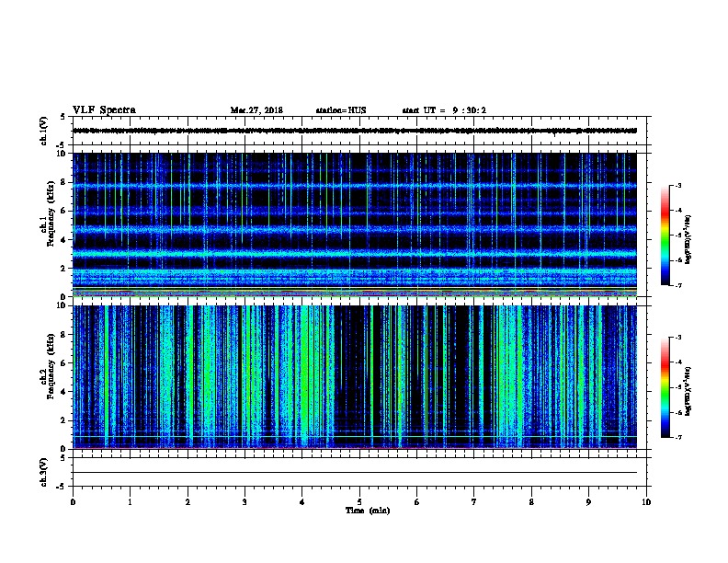Click time axis tick label "5"

pos(359,501)
